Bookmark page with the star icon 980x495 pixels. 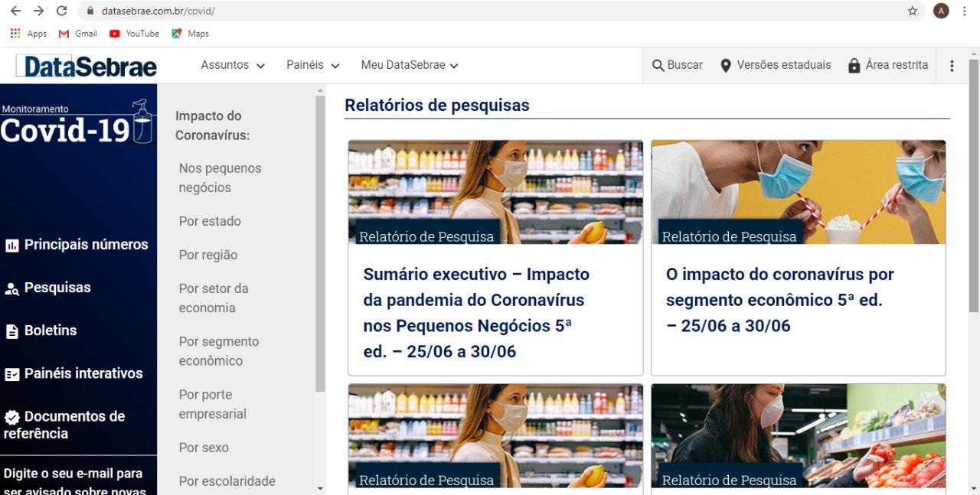(912, 11)
